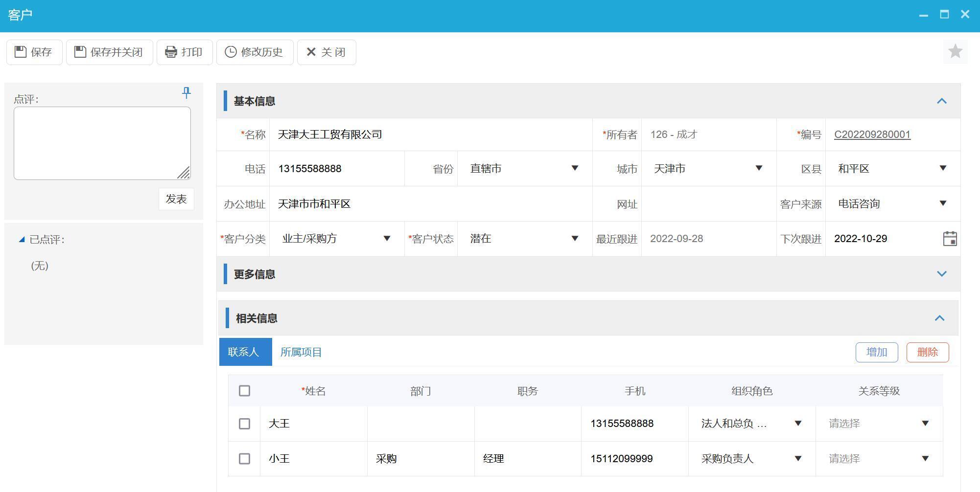The width and height of the screenshot is (980, 492).
Task: Collapse the 基本信息 section chevron
Action: tap(941, 101)
